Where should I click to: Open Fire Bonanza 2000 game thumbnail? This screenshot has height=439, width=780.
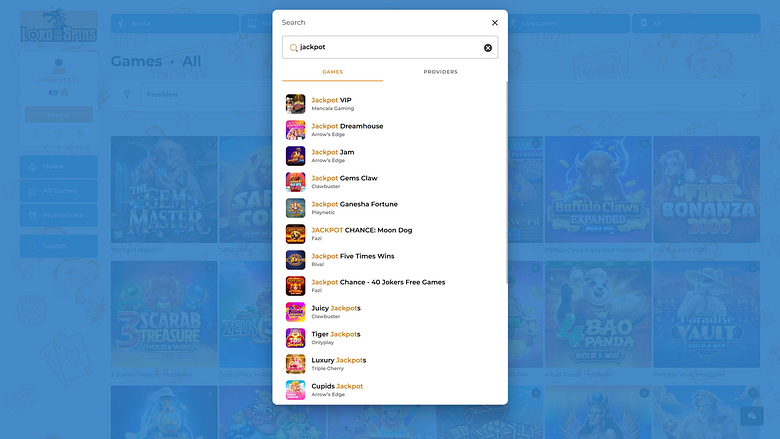[706, 189]
